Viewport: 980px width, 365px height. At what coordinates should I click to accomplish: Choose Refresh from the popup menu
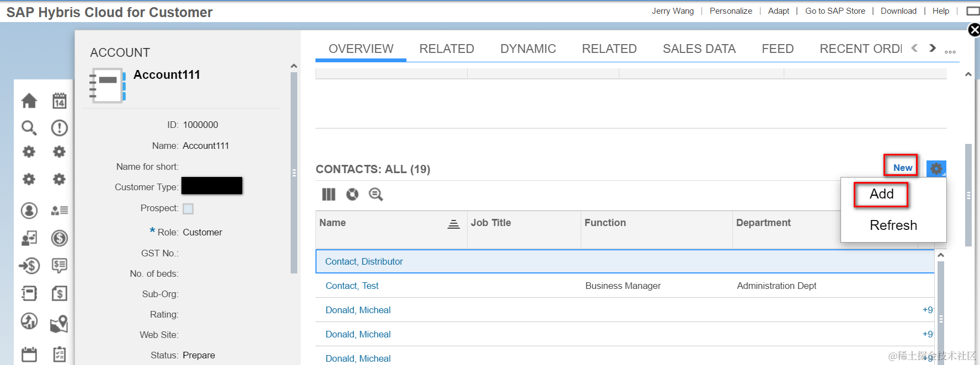tap(893, 225)
